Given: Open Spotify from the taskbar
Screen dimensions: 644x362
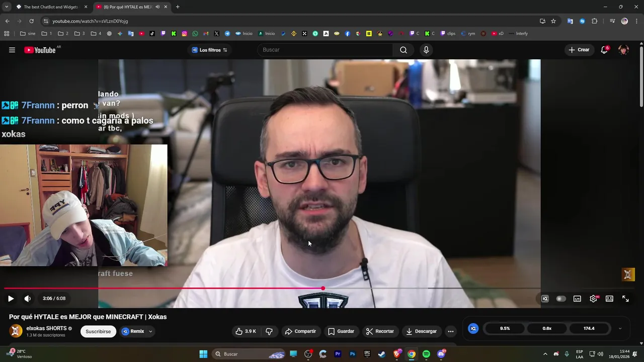Looking at the screenshot, I should [426, 354].
